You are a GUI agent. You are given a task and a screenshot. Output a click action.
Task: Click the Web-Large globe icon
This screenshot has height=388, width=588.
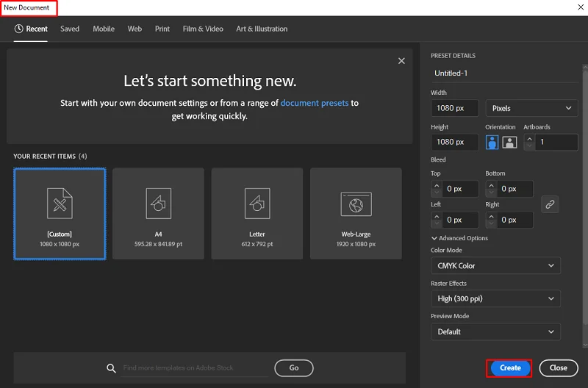(x=356, y=204)
